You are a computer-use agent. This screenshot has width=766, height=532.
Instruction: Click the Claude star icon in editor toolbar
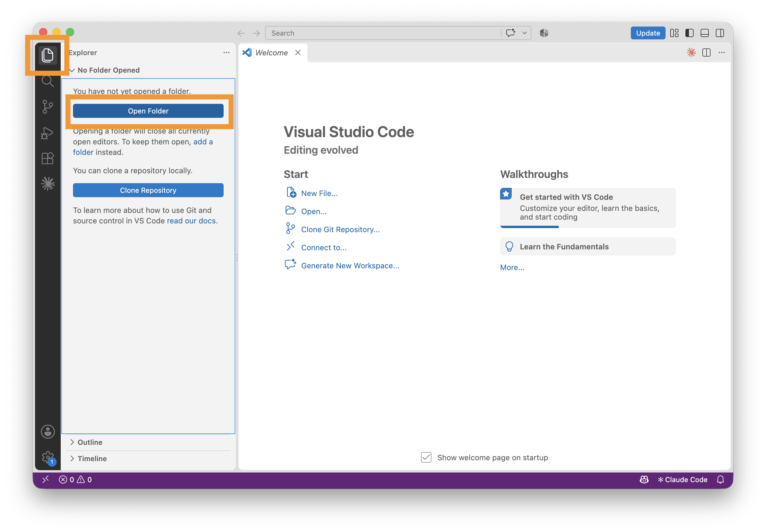(691, 52)
